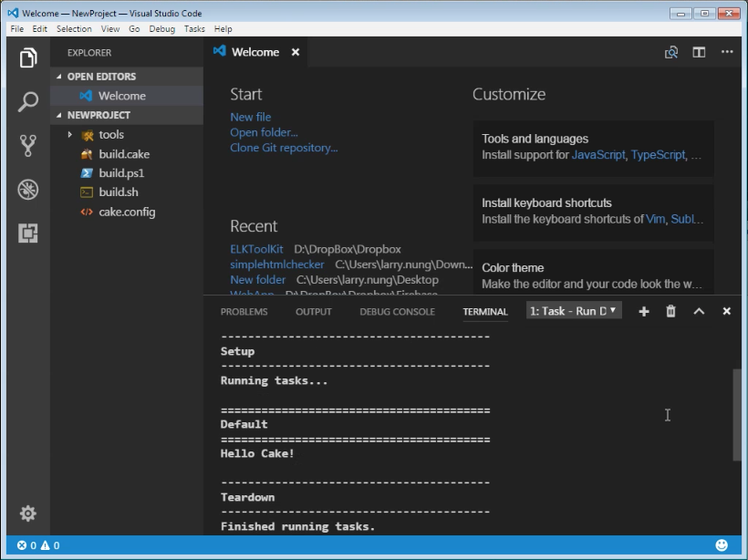Select the Welcome editor tab
The height and width of the screenshot is (560, 748).
[255, 52]
